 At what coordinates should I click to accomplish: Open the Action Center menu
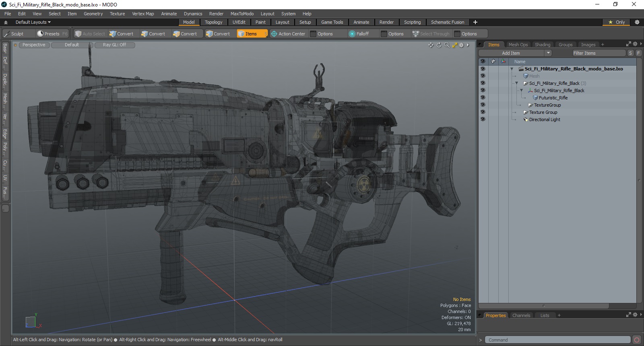(x=288, y=34)
